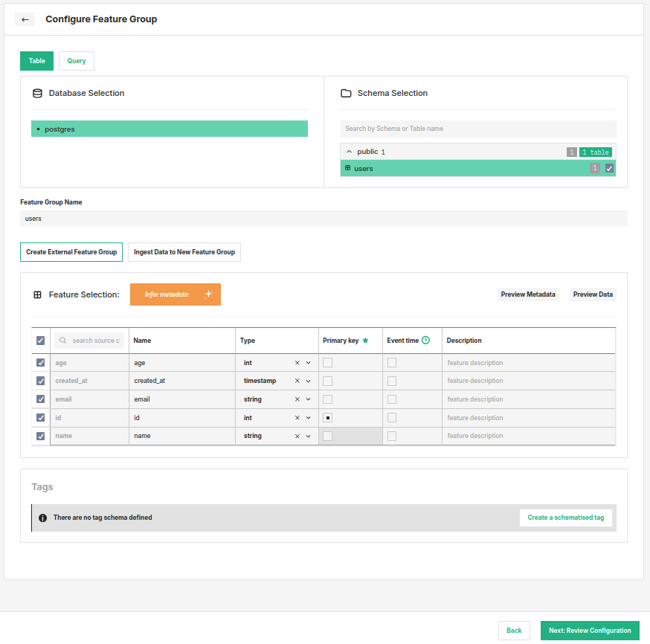Click the table grid icon beside users
Viewport: 650px width, 644px height.
pyautogui.click(x=348, y=168)
